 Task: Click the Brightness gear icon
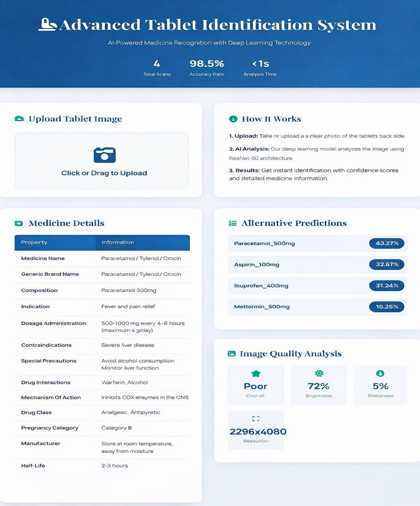pos(319,373)
